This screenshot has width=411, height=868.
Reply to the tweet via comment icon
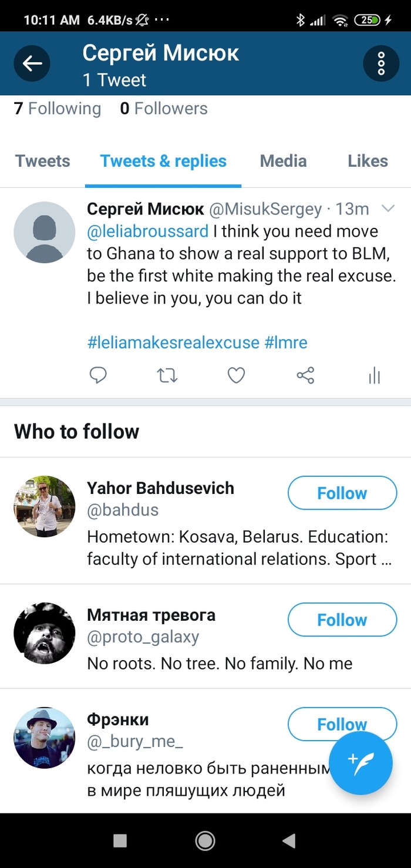click(98, 375)
